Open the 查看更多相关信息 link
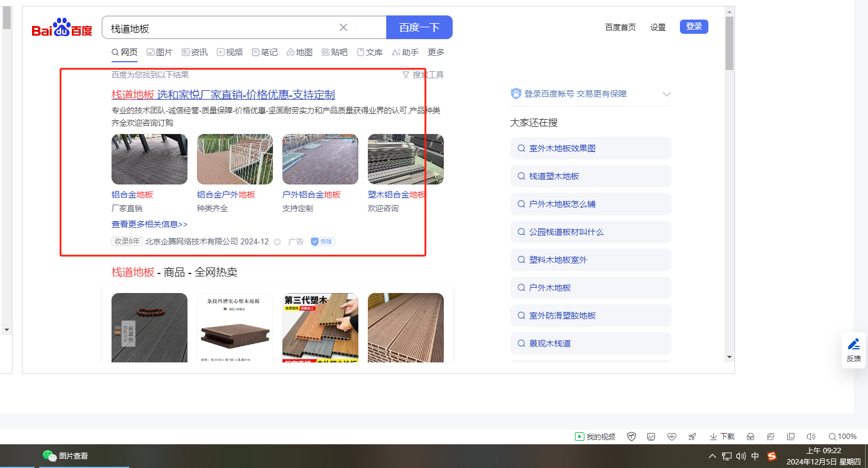Screen dimensions: 868x468 150,224
